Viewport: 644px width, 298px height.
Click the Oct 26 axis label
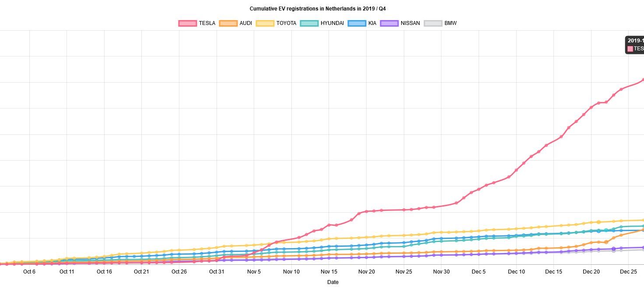pos(179,272)
